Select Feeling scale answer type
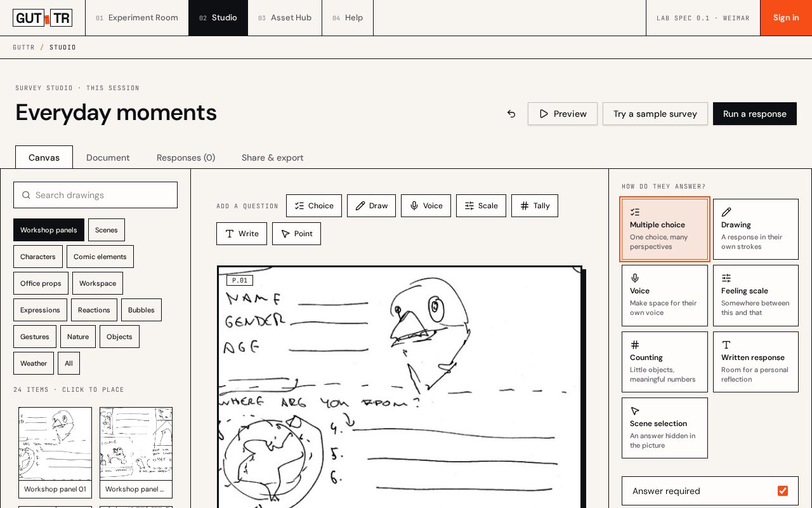Screen dimensions: 812x508 click(x=756, y=295)
